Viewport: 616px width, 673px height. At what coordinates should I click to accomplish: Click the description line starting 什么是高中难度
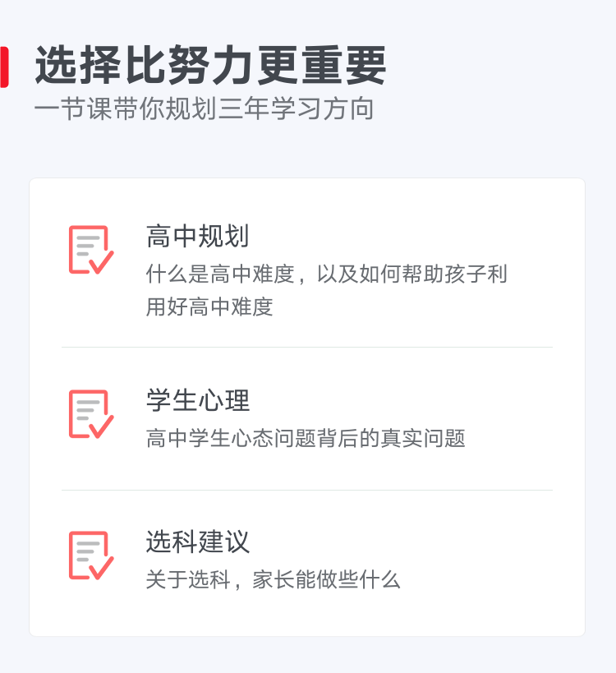(326, 274)
